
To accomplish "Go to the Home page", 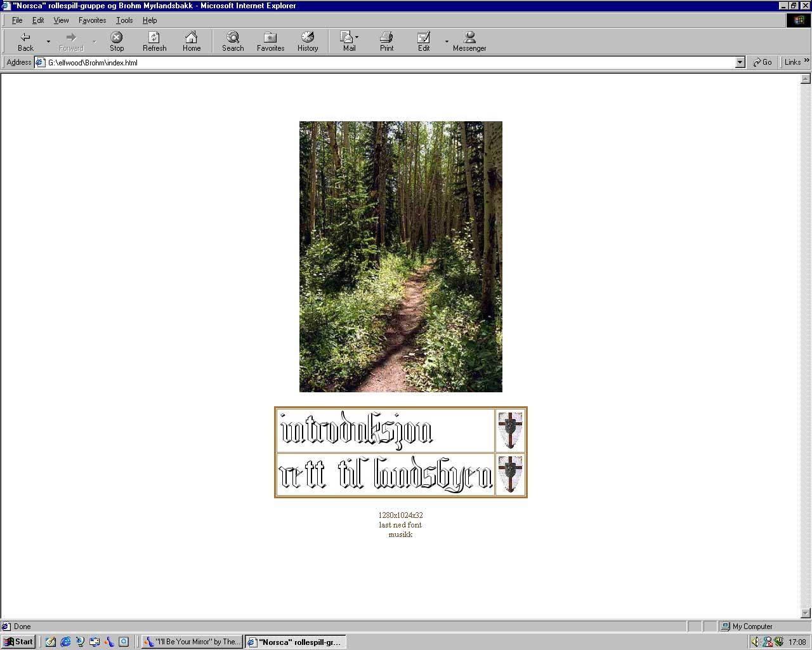I will point(192,41).
